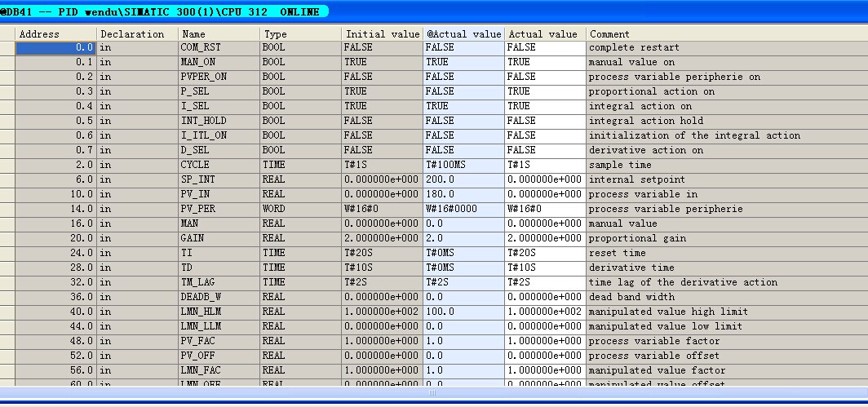Select row header left of address 0.1
This screenshot has height=407, width=868.
click(x=7, y=62)
